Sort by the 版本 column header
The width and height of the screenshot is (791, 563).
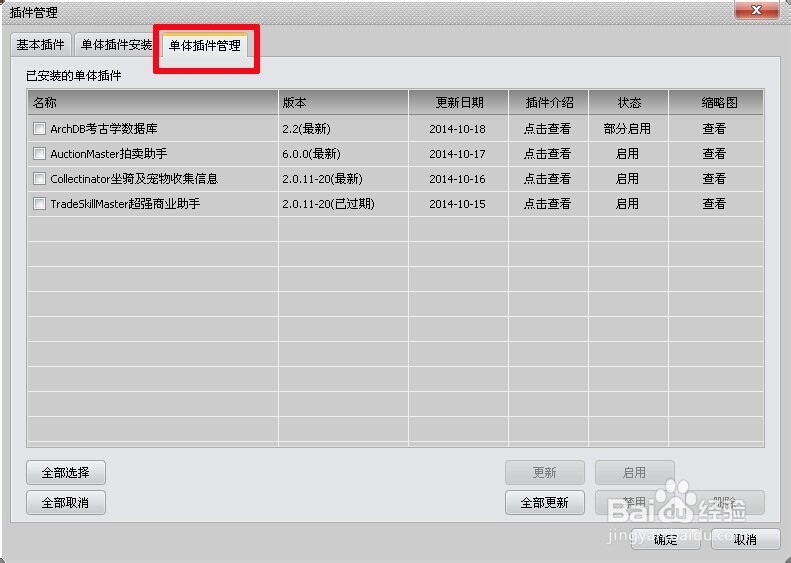[x=343, y=102]
